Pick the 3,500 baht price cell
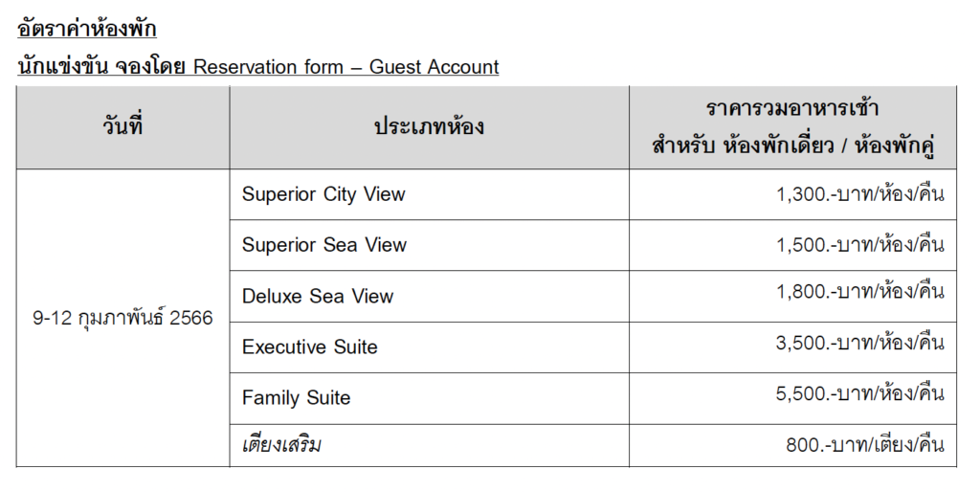Screen dimensions: 980x492 click(859, 343)
